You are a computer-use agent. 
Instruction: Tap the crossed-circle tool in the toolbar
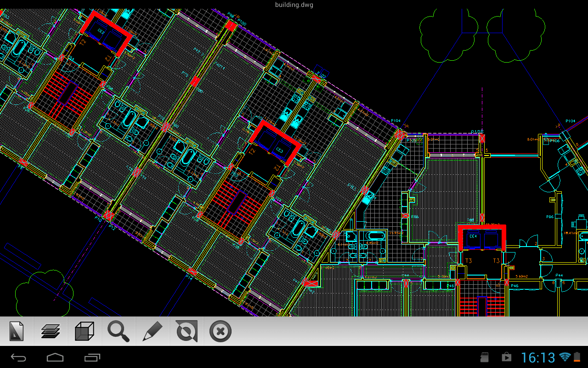tap(187, 331)
